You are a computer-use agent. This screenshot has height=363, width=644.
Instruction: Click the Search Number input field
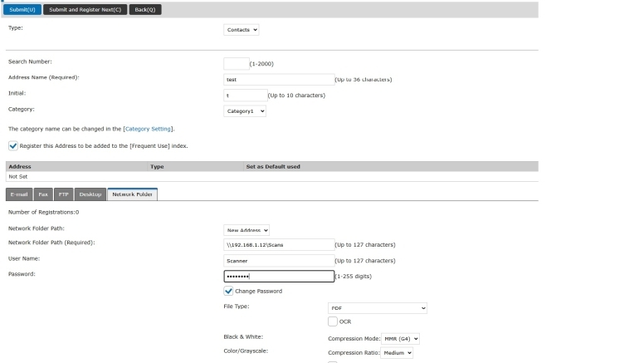point(236,63)
